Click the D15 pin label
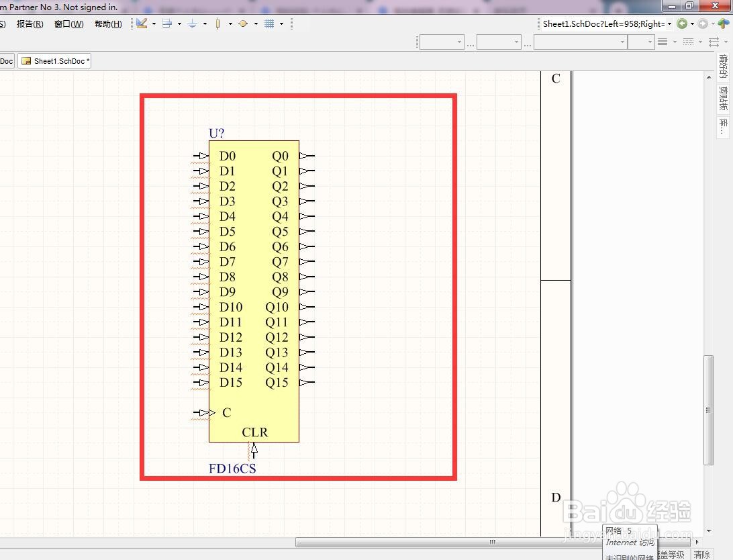The image size is (733, 560). (x=231, y=382)
